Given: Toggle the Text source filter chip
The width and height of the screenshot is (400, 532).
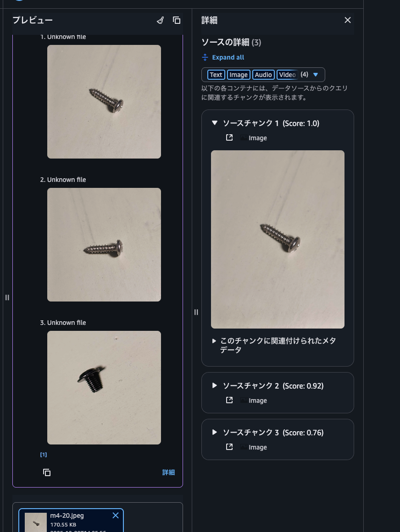Looking at the screenshot, I should coord(216,75).
